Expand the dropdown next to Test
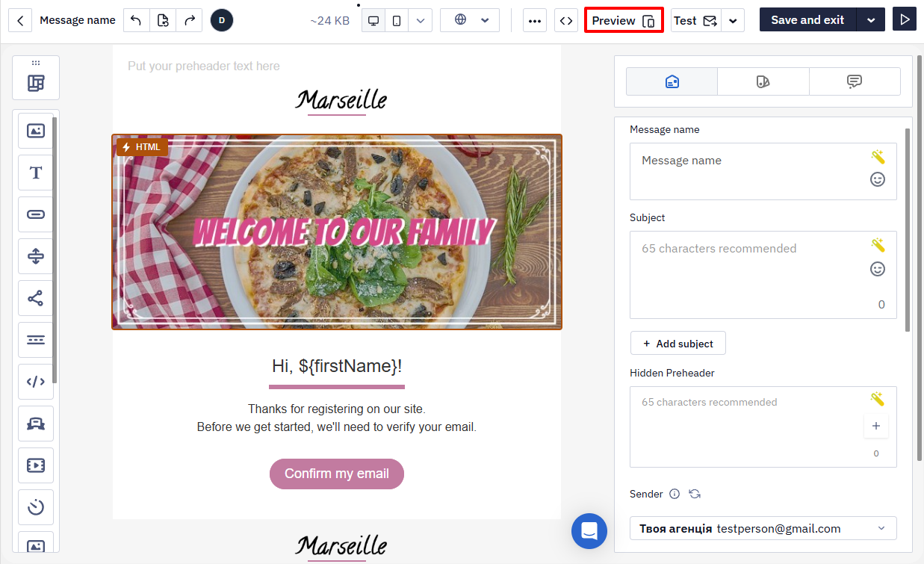 click(x=733, y=20)
